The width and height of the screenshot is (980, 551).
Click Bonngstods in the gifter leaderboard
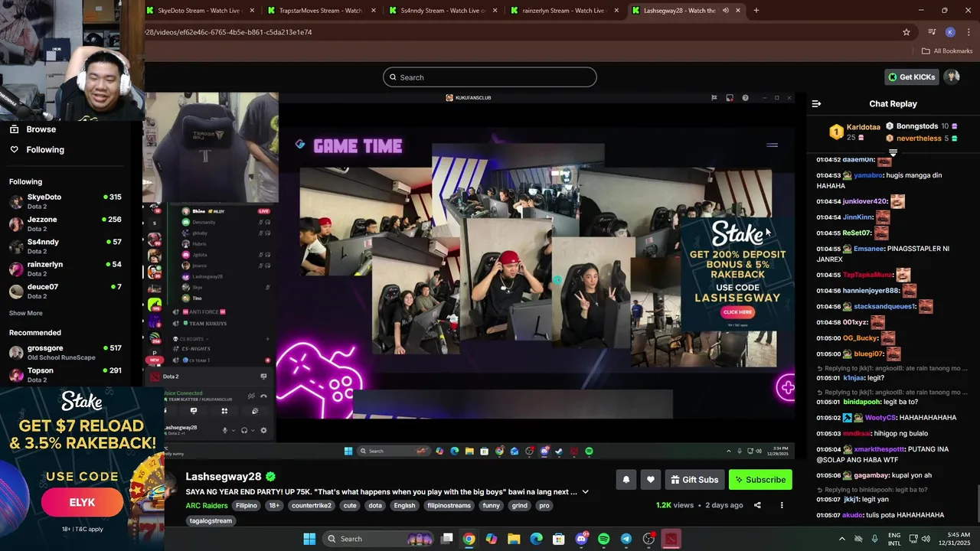click(x=917, y=126)
